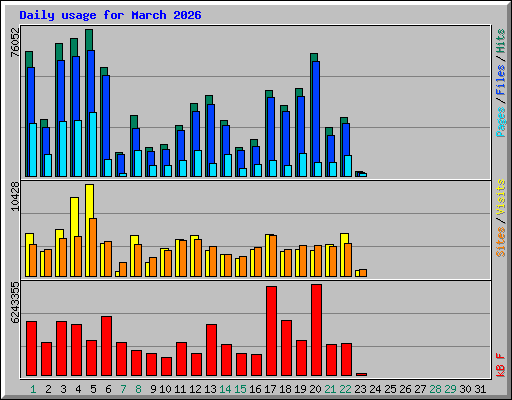Click the orange sites bar for day 17
512x400 pixels.
[273, 256]
